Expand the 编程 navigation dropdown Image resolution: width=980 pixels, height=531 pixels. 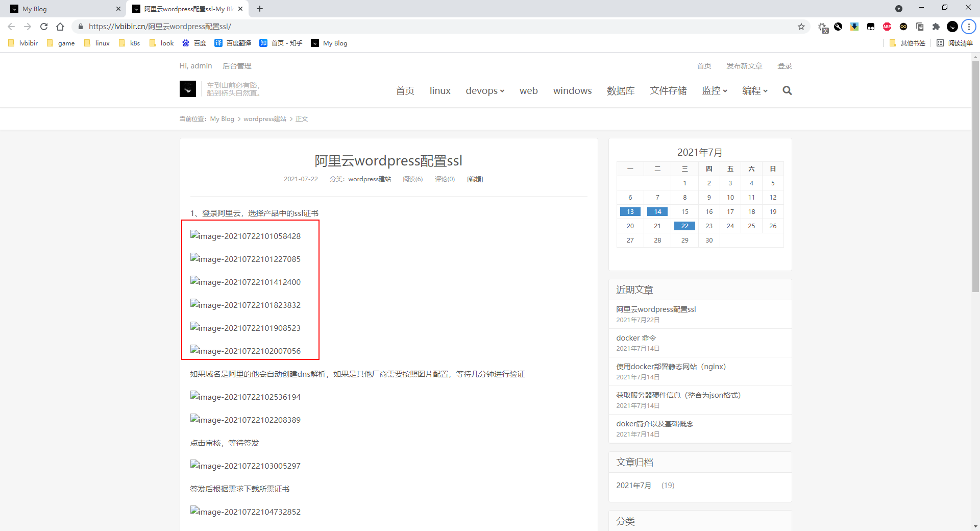coord(754,90)
